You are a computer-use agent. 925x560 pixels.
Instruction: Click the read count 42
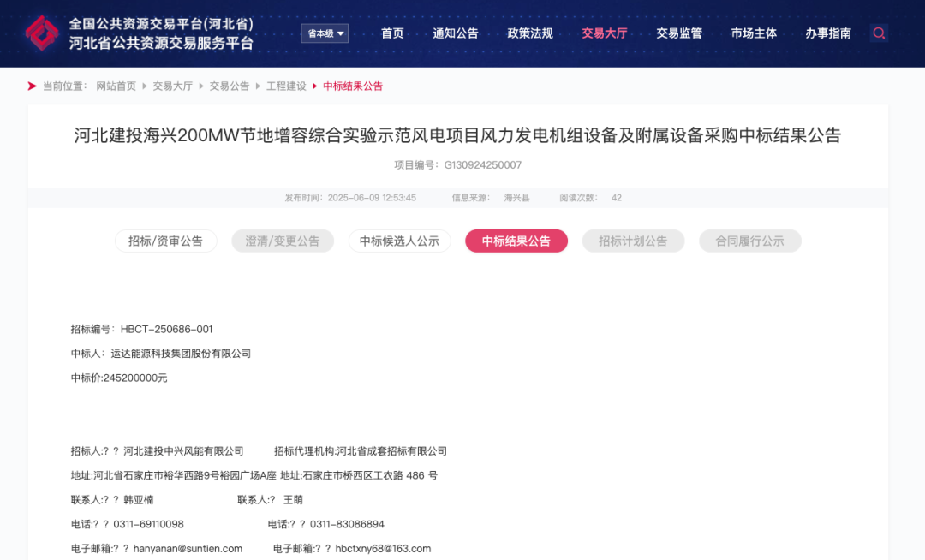(x=617, y=198)
